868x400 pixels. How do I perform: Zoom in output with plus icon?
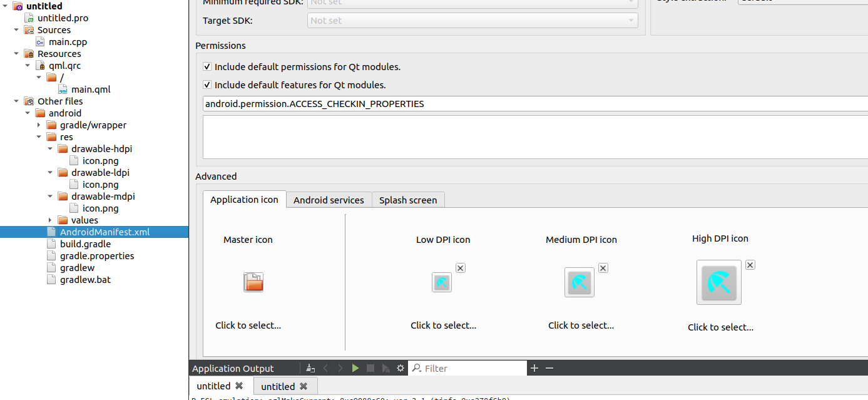(534, 368)
